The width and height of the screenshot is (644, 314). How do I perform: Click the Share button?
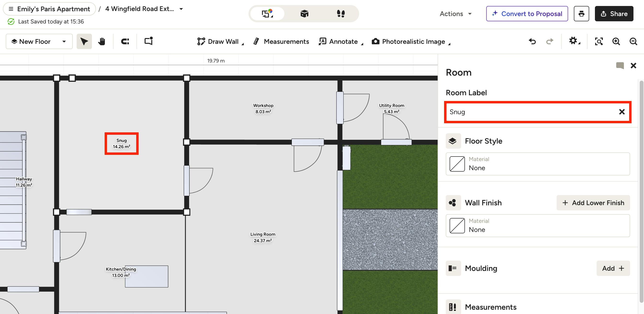[x=614, y=14]
